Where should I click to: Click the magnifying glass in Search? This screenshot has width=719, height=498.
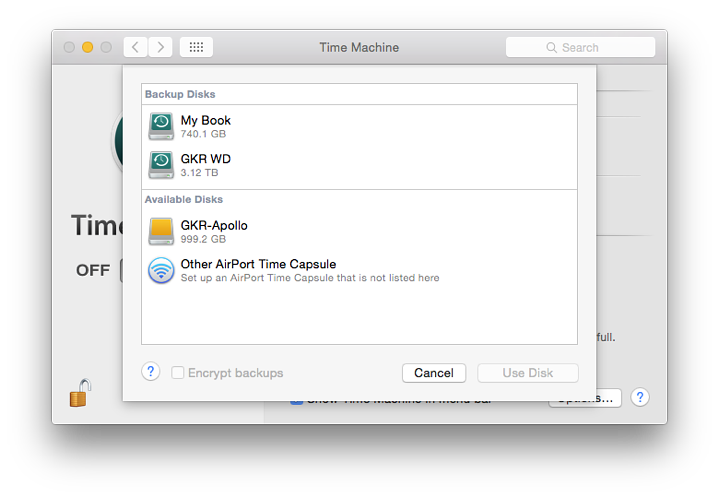coord(551,48)
